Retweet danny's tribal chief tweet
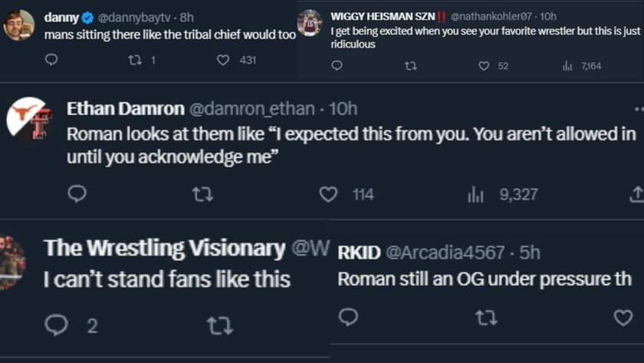This screenshot has height=363, width=644. pyautogui.click(x=135, y=59)
